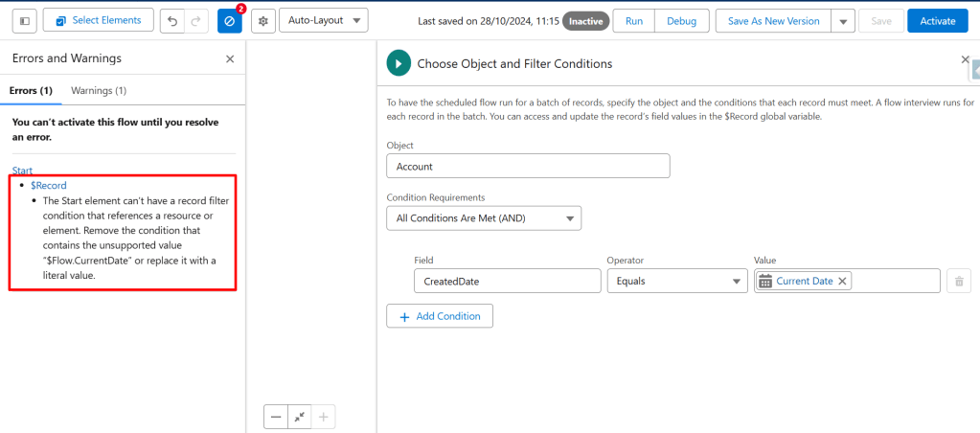Click fit-to-view canvas icon
Screen dimensions: 980x433
point(300,417)
